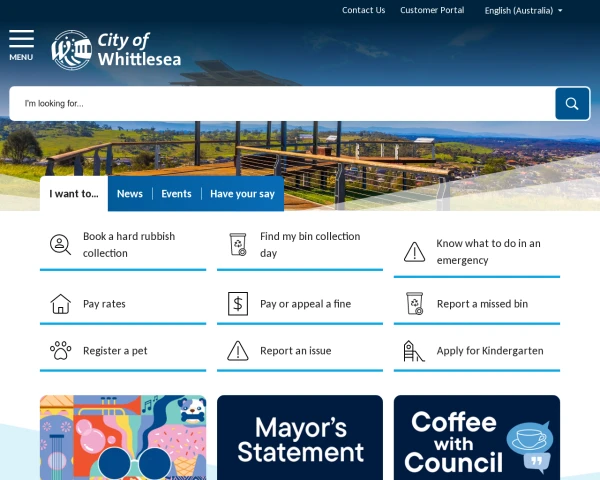Switch to the Have your say tab
The image size is (600, 480).
click(x=242, y=194)
